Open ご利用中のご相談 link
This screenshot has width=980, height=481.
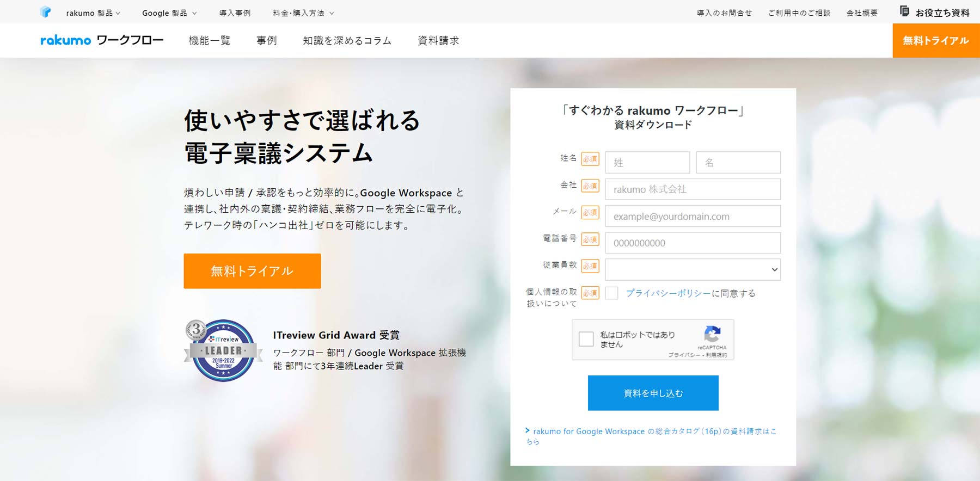pyautogui.click(x=799, y=13)
